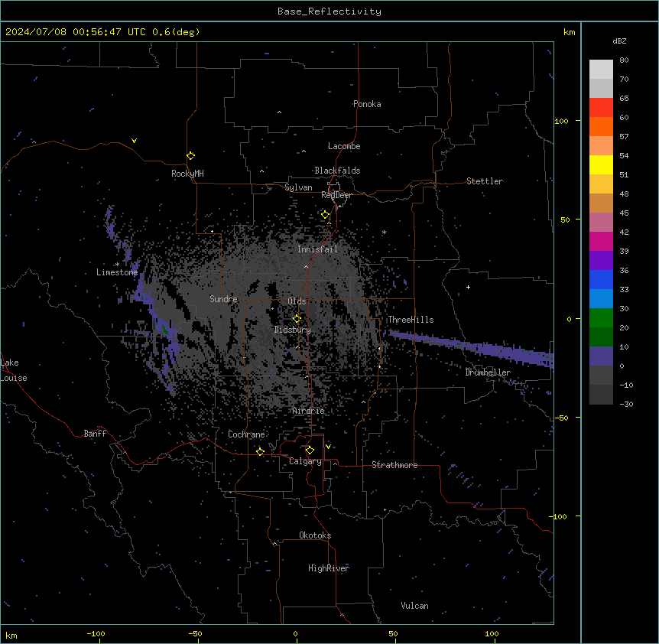Click the HighRiver label
This screenshot has height=644, width=659.
point(329,568)
